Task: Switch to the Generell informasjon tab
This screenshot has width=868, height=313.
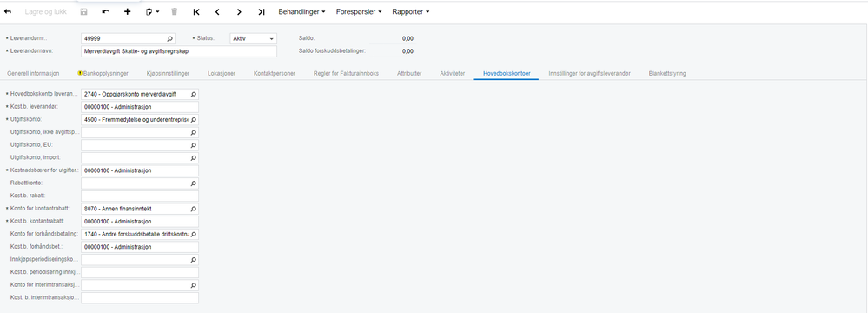Action: click(33, 73)
